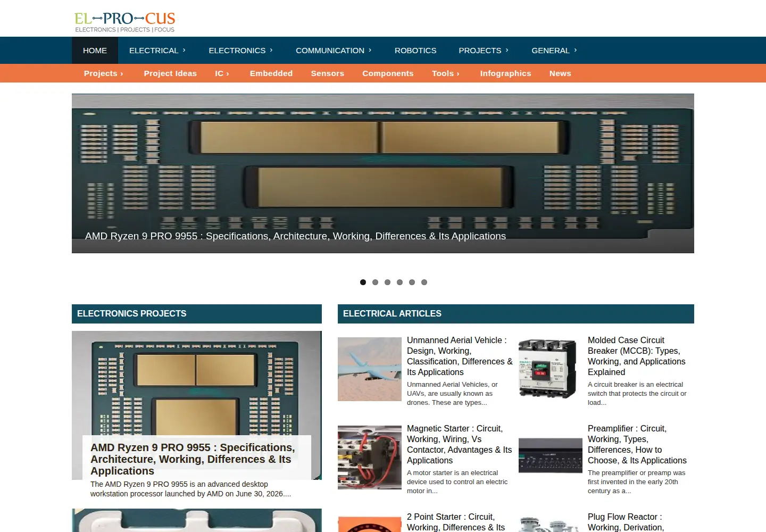This screenshot has width=766, height=532.
Task: Click excerpt 'A motor starter is an electrical'
Action: click(x=457, y=482)
